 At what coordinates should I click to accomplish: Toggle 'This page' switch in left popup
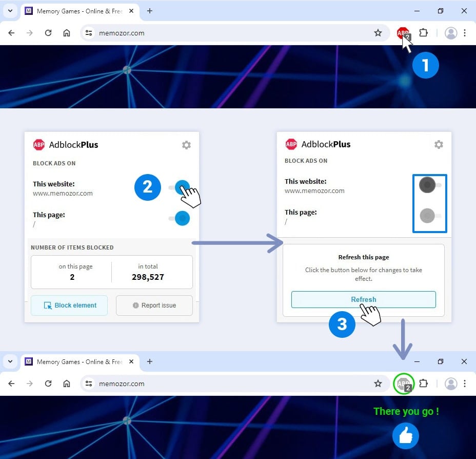pyautogui.click(x=180, y=218)
